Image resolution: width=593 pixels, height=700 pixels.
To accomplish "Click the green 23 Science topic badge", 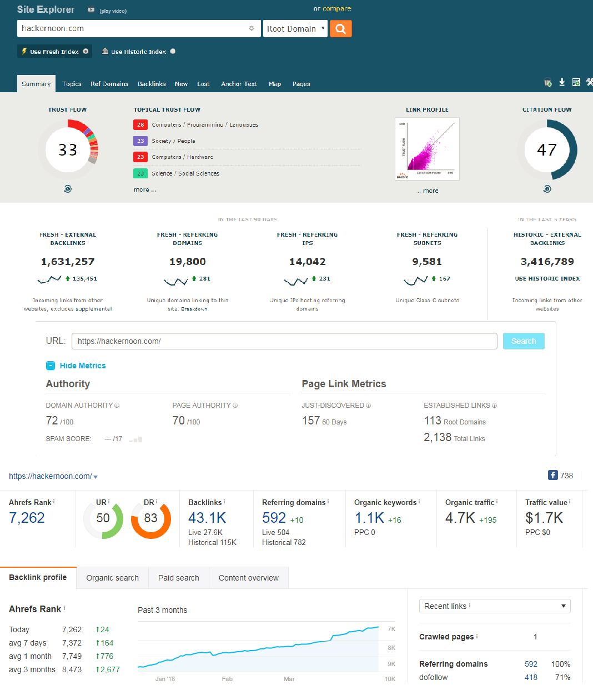I will 140,173.
